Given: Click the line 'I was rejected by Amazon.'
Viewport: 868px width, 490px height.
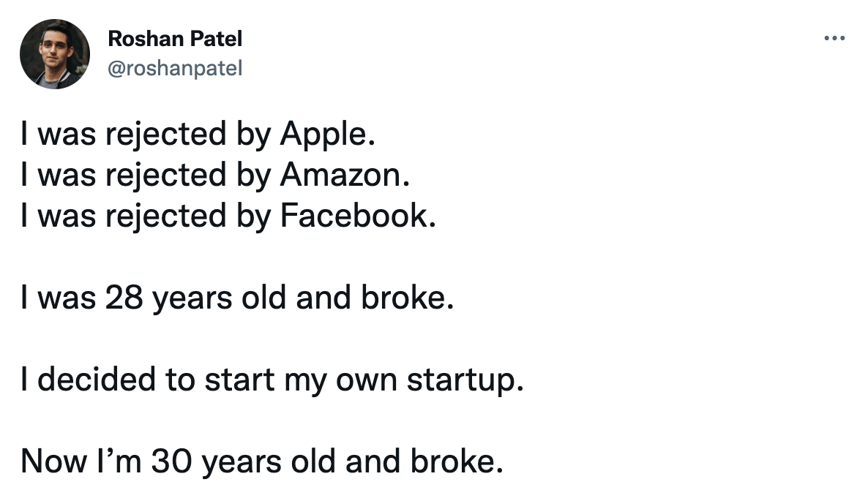Looking at the screenshot, I should (x=215, y=176).
